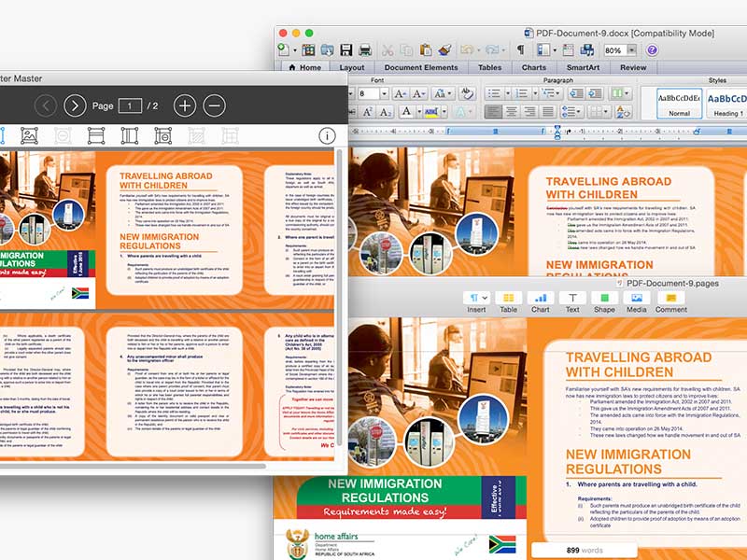Screen dimensions: 747x560
Task: Click the Decrease Indent icon
Action: coord(576,93)
